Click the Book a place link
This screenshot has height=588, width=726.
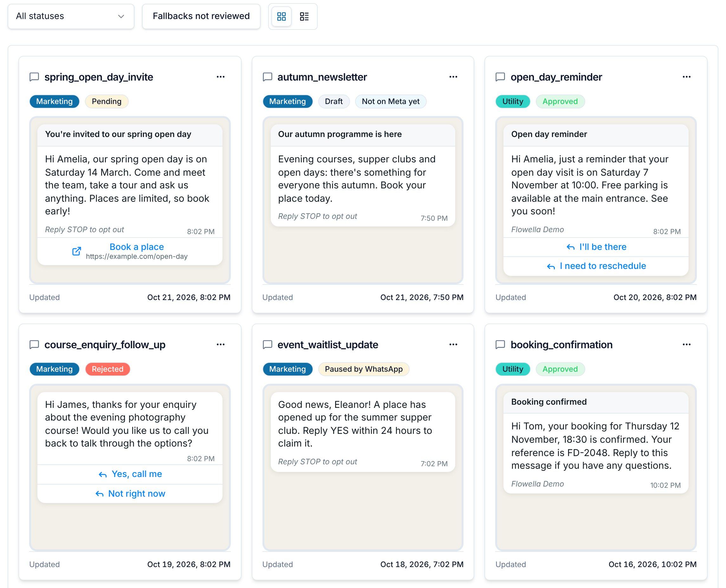(136, 247)
